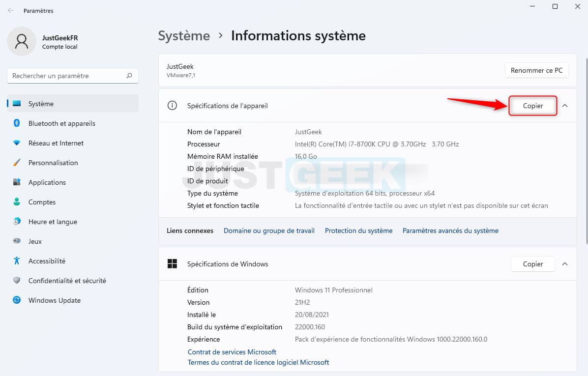The width and height of the screenshot is (588, 376).
Task: Click the Système breadcrumb link
Action: tap(184, 35)
